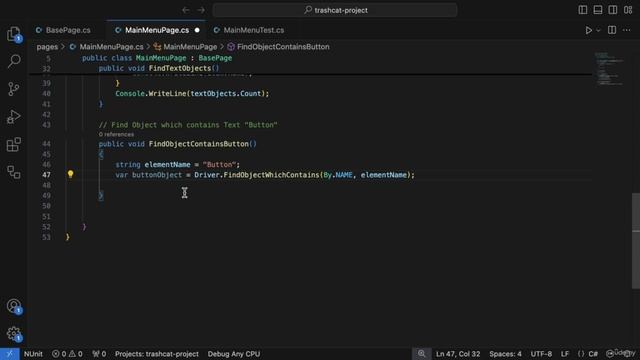This screenshot has height=360, width=640.
Task: Expand the run button dropdown arrow
Action: 598,30
